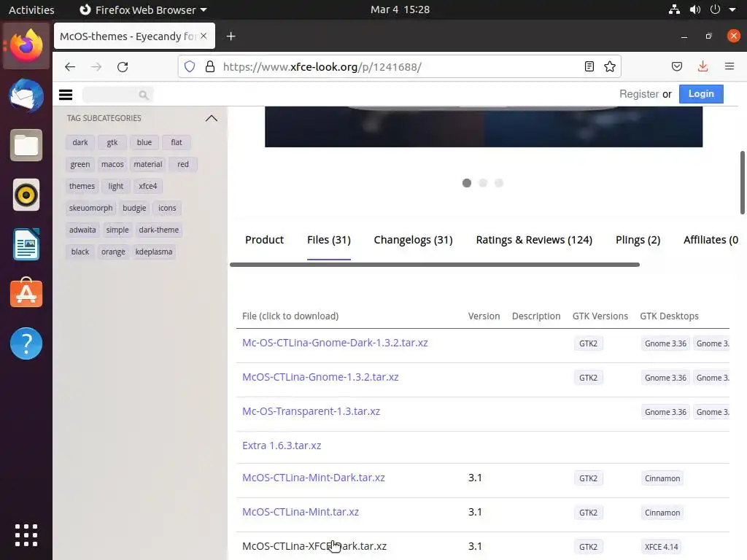Open the system menu dropdown arrow

coord(732,9)
